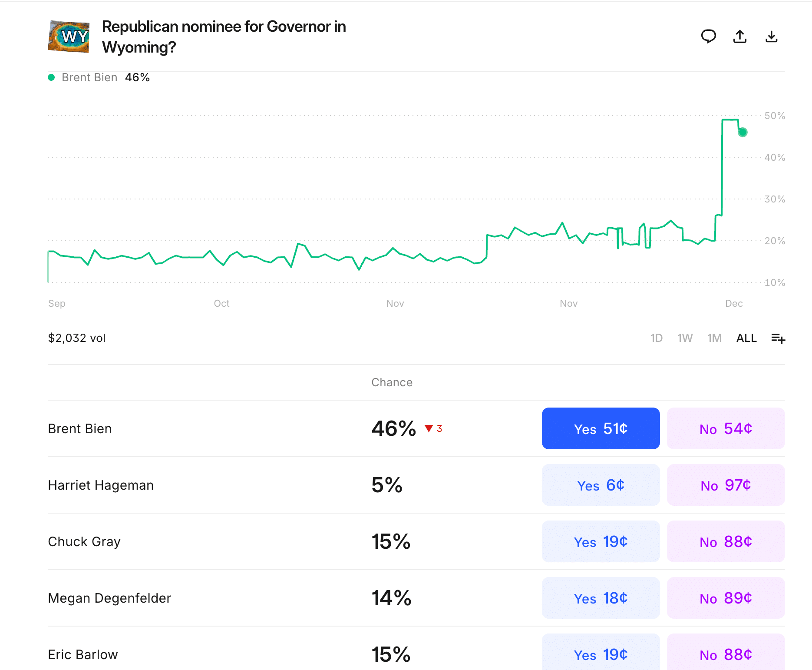Buy No at 97¢ for Harriet Hageman
Viewport: 812px width, 670px height.
pyautogui.click(x=726, y=485)
